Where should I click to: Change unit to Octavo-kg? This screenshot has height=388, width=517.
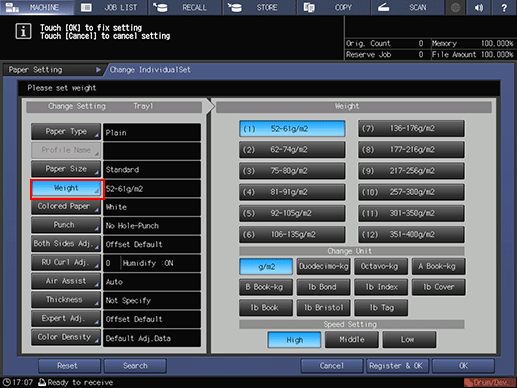381,266
